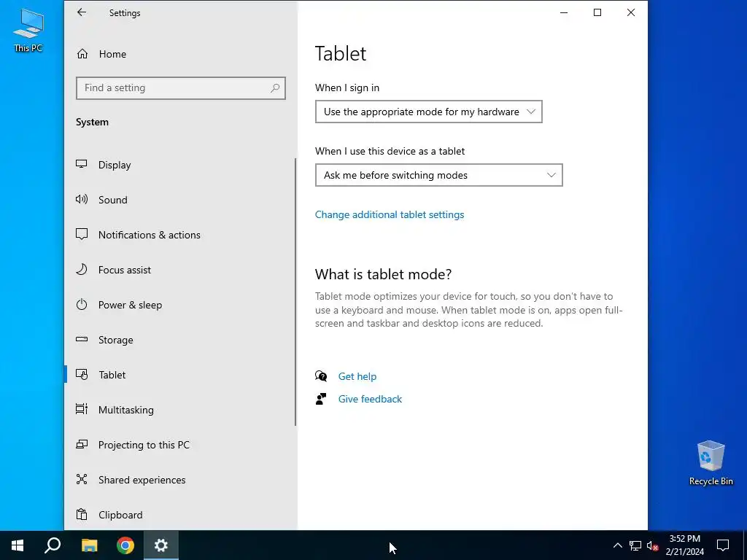Click the Home house icon
747x560 pixels.
(x=82, y=54)
